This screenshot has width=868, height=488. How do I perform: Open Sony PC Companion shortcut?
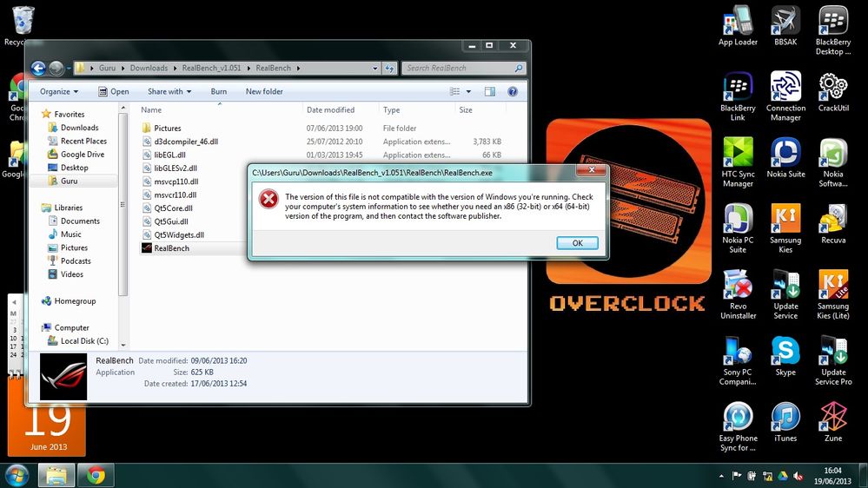(738, 360)
